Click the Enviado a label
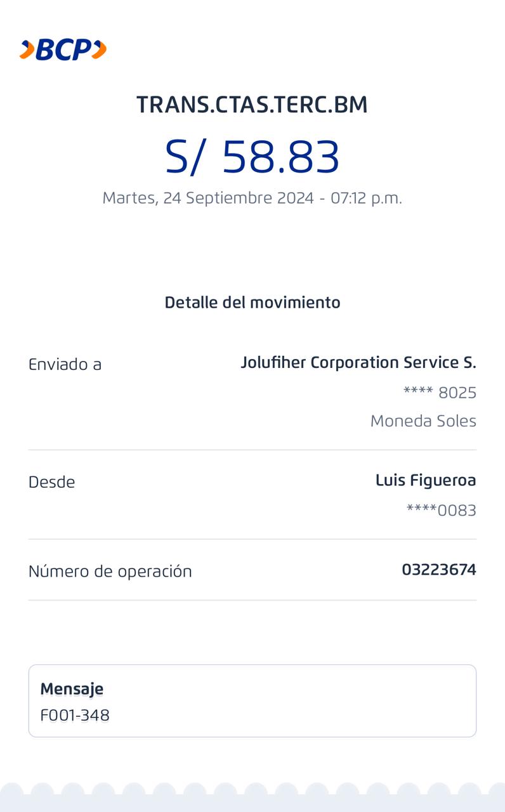 (x=65, y=364)
